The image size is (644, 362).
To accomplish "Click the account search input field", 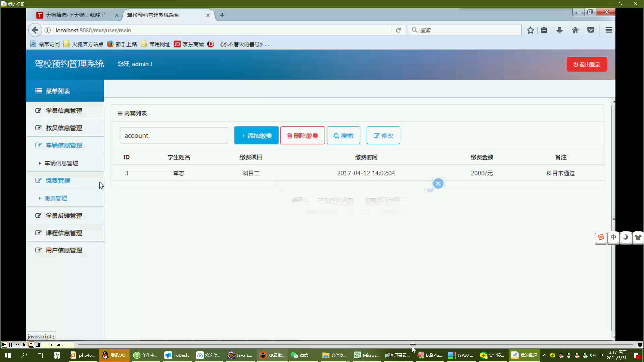I will pyautogui.click(x=174, y=136).
